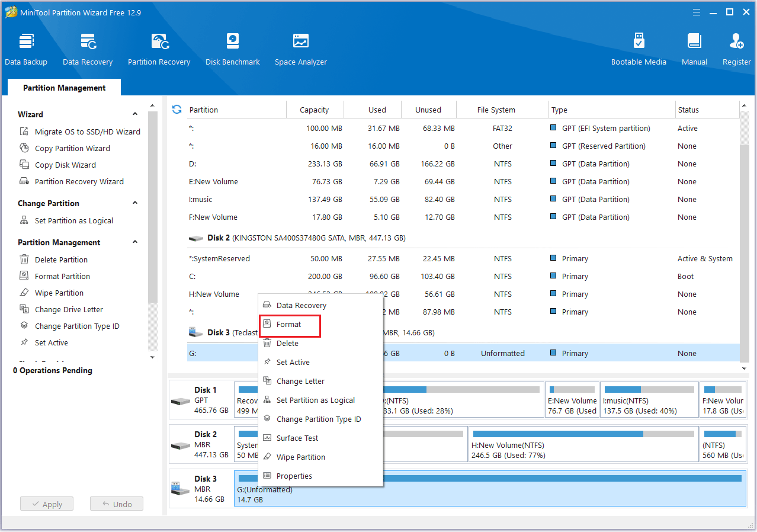Open the Data Backup tool

tap(26, 50)
